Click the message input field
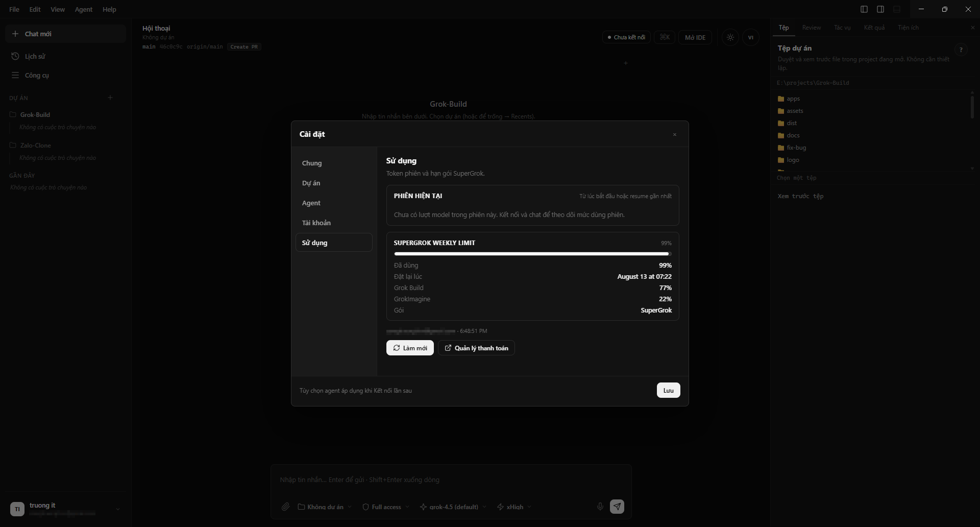The image size is (980, 527). (x=451, y=480)
